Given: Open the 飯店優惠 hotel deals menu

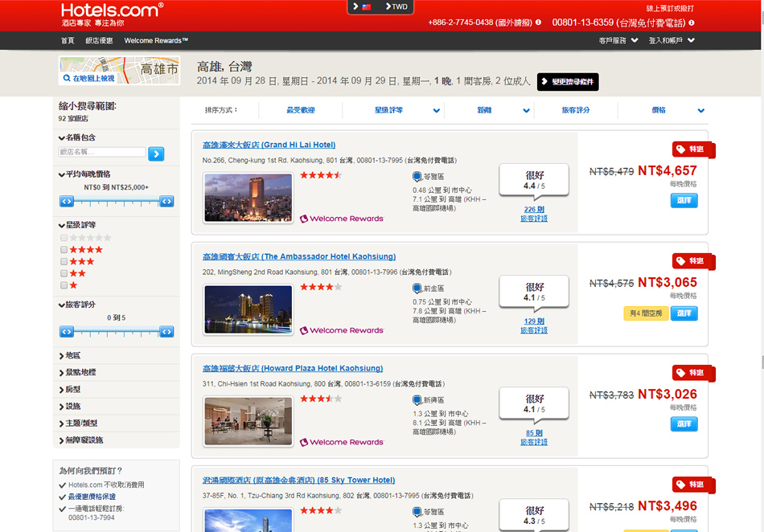Looking at the screenshot, I should [99, 40].
